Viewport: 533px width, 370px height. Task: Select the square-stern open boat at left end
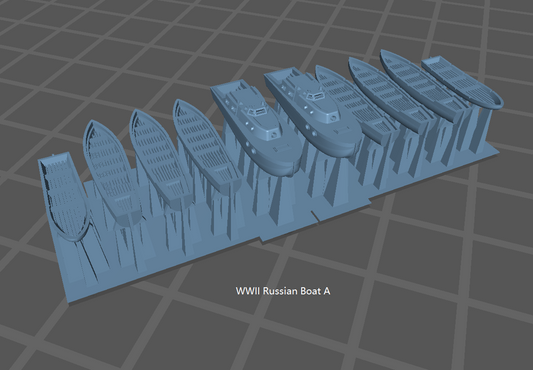pos(64,197)
